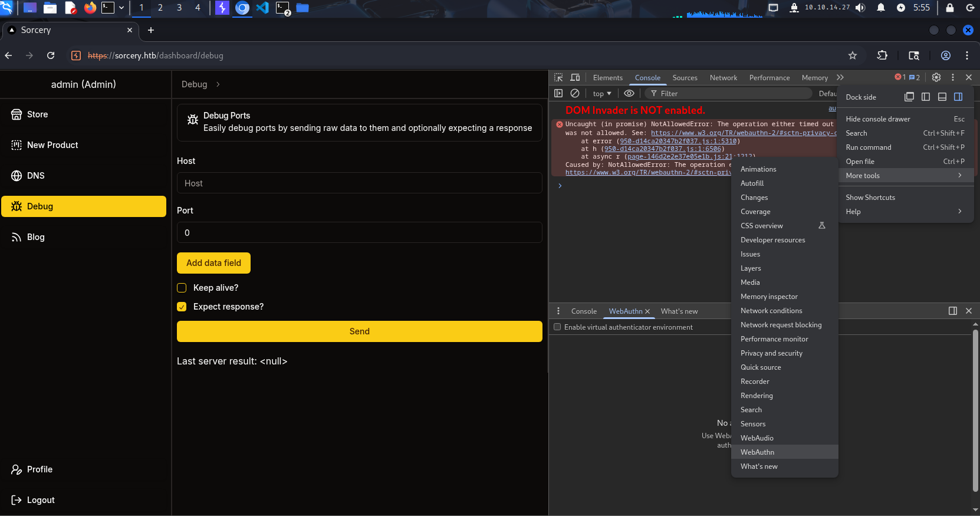Click into the Host input field
This screenshot has height=516, width=980.
tap(359, 183)
